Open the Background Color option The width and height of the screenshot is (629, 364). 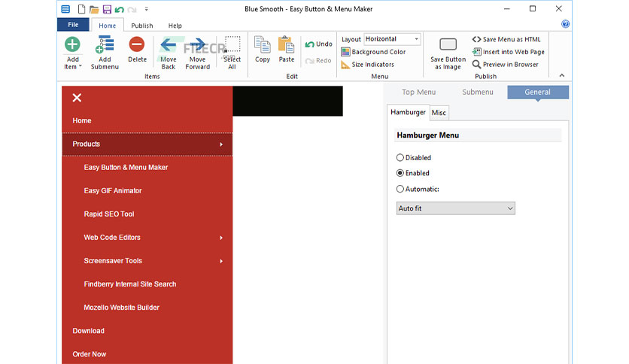[373, 52]
